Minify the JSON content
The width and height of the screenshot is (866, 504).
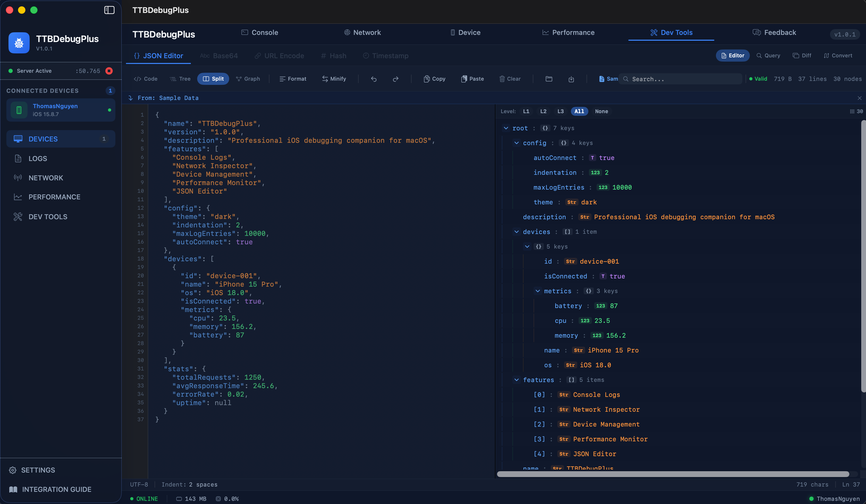[x=334, y=79]
